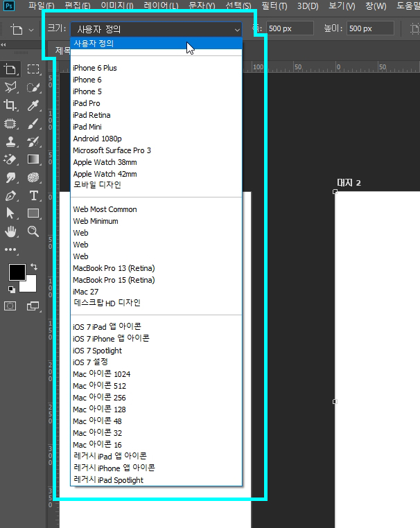The height and width of the screenshot is (528, 420).
Task: Select the Gradient tool
Action: pyautogui.click(x=33, y=159)
